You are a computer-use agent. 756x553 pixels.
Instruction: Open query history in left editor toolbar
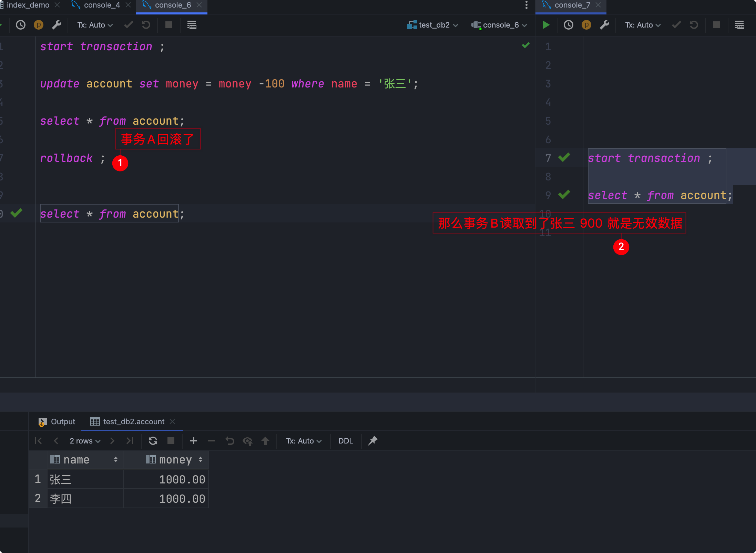(21, 25)
